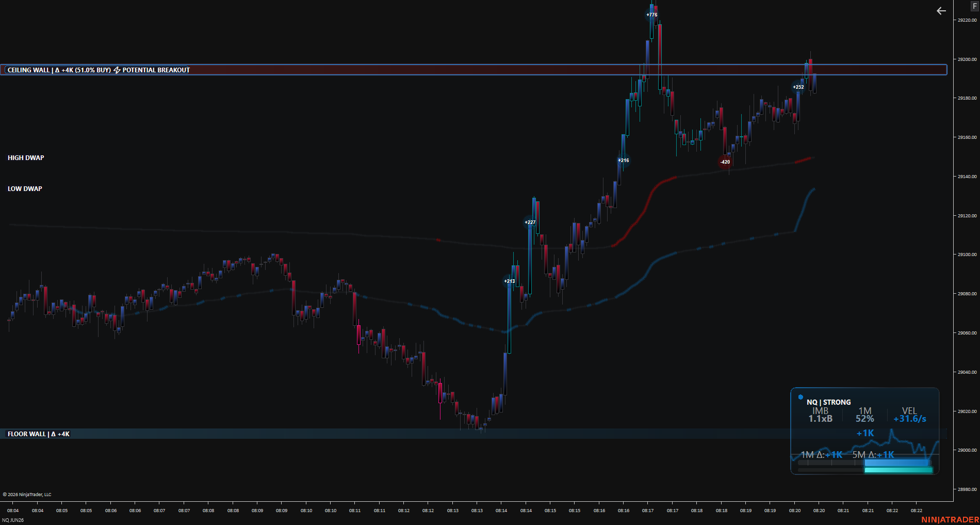Click the blue delta progress bar
The height and width of the screenshot is (525, 980).
coord(897,463)
